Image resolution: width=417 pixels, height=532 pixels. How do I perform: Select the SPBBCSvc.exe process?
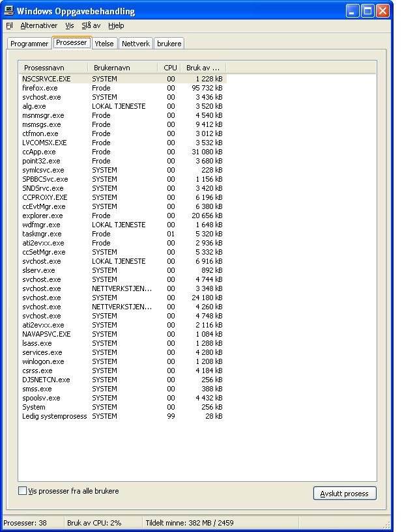point(122,179)
